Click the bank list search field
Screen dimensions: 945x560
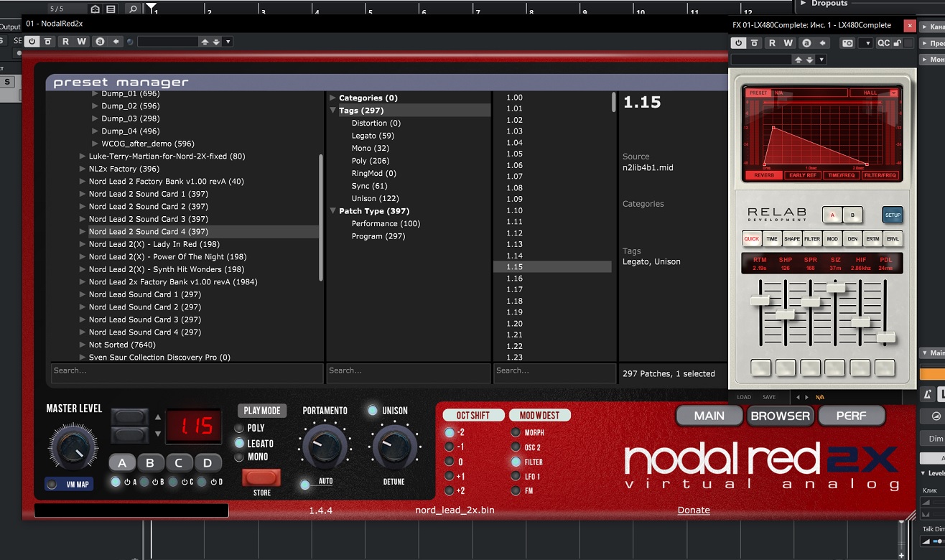pyautogui.click(x=187, y=371)
